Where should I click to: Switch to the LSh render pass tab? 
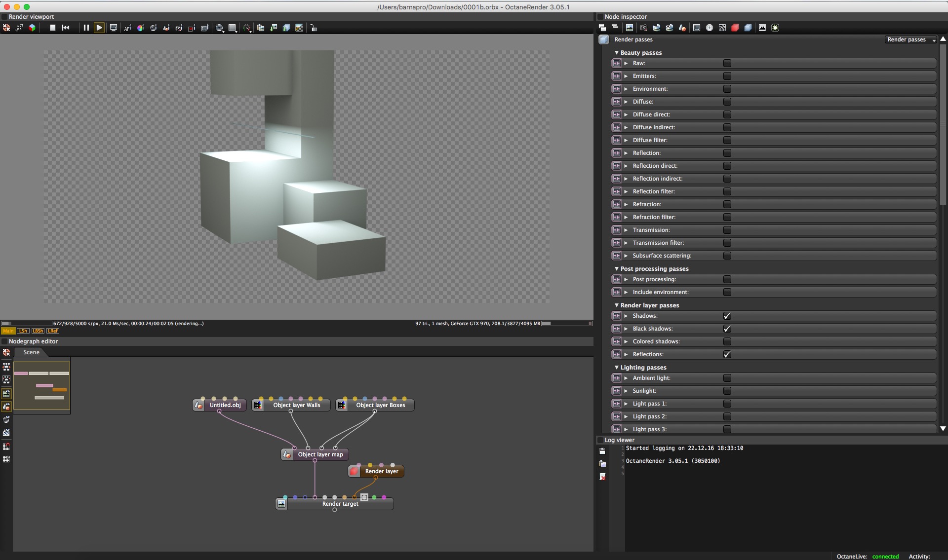coord(23,331)
